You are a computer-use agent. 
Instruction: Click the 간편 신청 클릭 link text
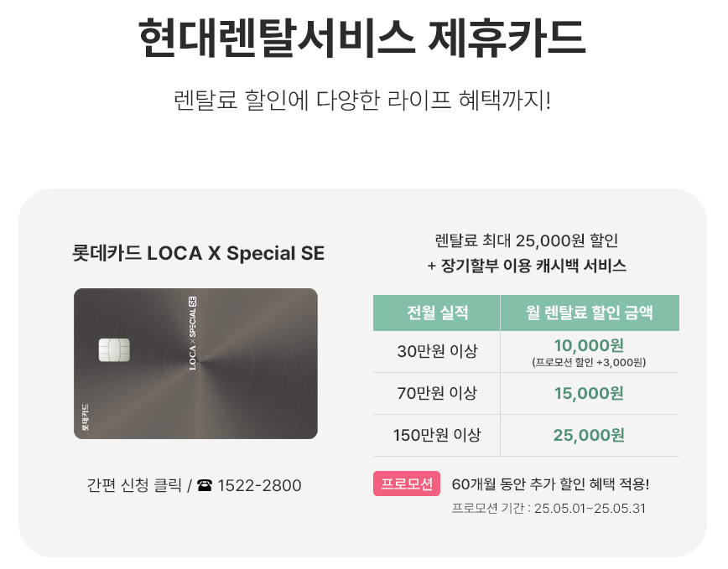[x=134, y=485]
